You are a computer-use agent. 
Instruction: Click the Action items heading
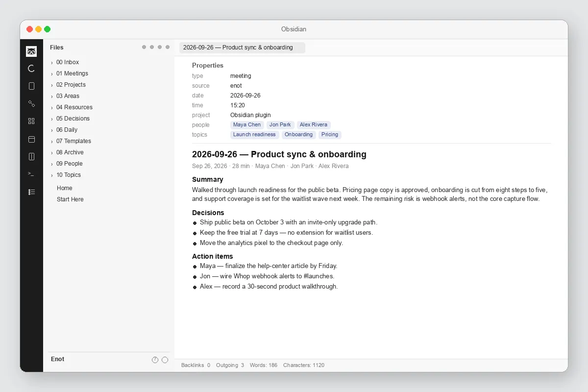(213, 256)
